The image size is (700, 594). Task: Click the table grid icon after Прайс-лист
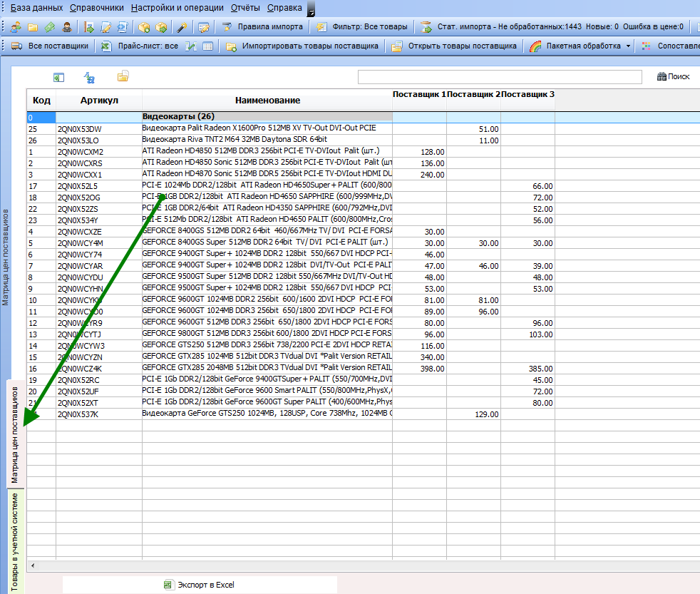pyautogui.click(x=207, y=46)
